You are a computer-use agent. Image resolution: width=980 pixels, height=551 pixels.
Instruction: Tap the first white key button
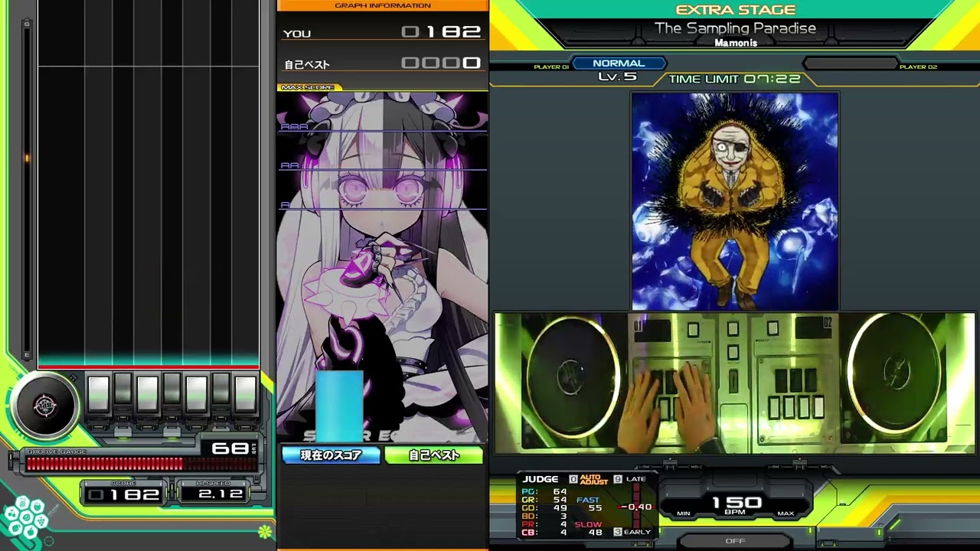coord(98,394)
